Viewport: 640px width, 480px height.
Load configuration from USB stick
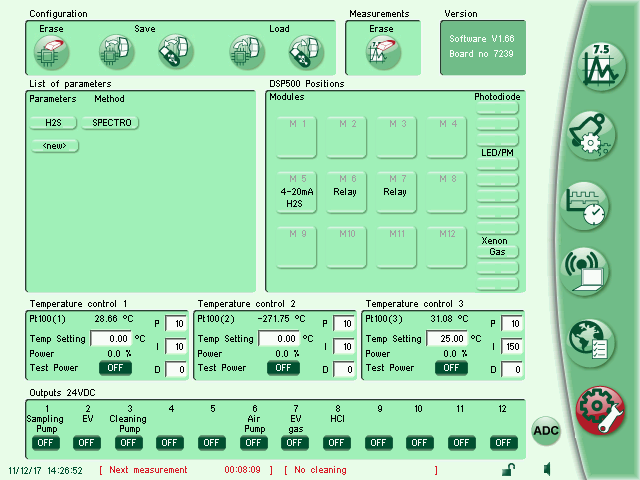click(x=305, y=51)
